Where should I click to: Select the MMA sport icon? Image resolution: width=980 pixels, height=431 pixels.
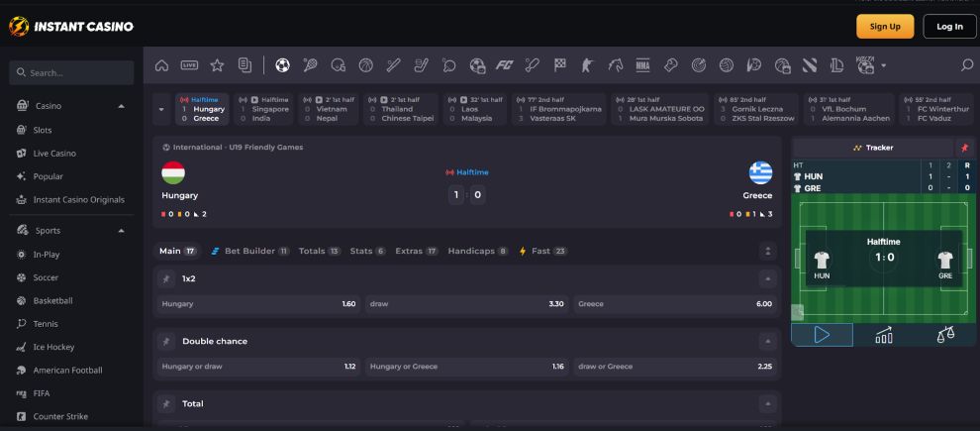point(641,66)
